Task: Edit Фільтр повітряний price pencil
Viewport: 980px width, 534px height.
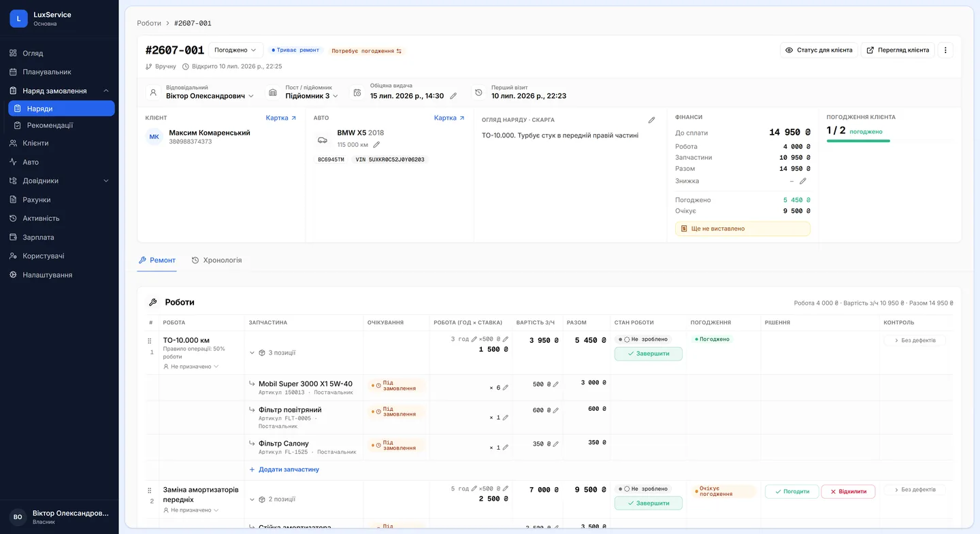Action: pos(555,410)
